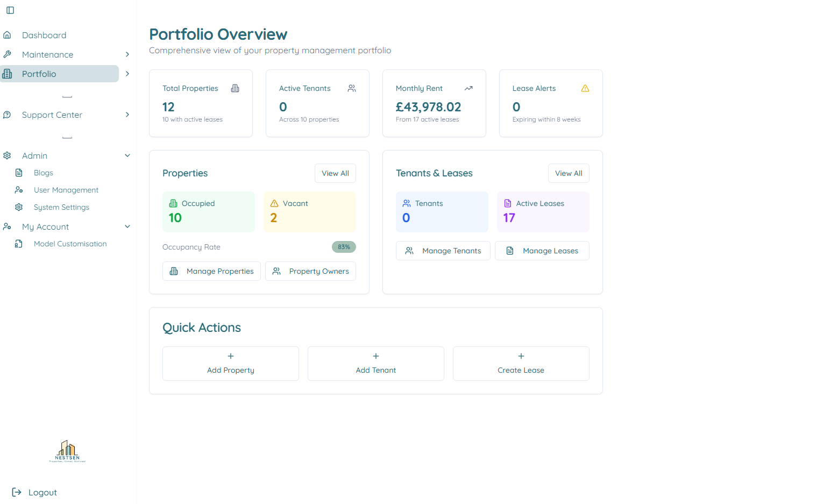Click the Dashboard home icon
This screenshot has height=504, width=824.
[x=7, y=35]
